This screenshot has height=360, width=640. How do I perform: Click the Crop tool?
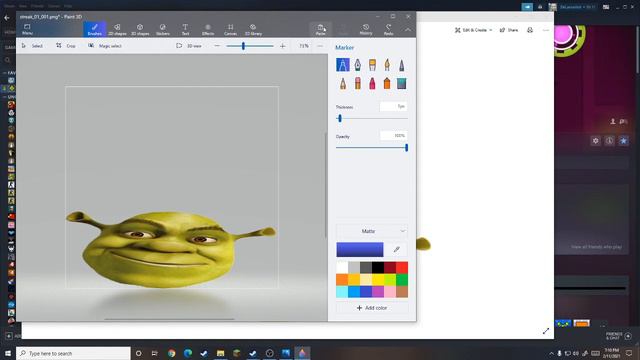pos(66,46)
